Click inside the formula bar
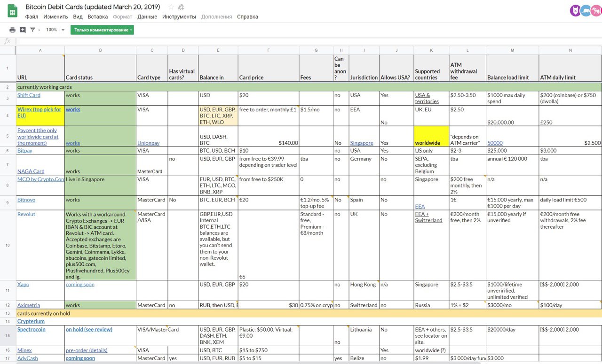Image resolution: width=602 pixels, height=364 pixels. click(308, 41)
